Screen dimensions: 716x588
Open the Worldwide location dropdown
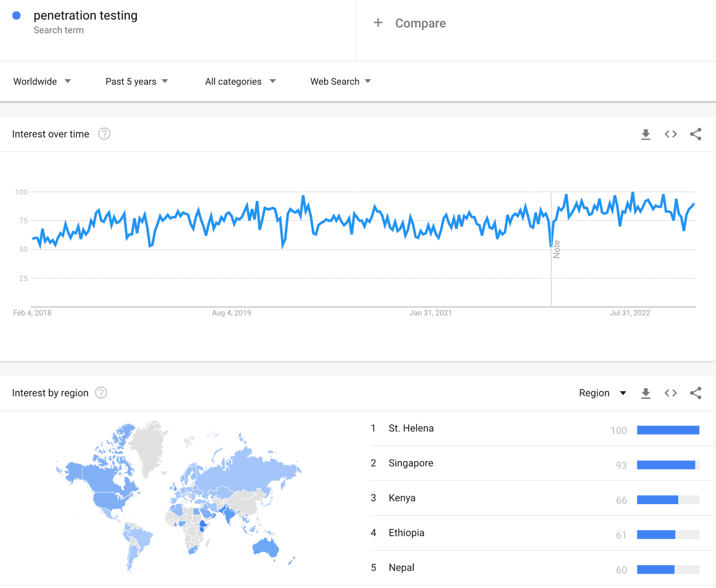(x=41, y=82)
